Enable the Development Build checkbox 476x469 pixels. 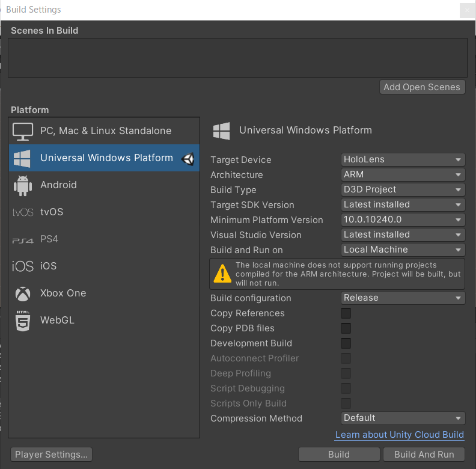346,343
